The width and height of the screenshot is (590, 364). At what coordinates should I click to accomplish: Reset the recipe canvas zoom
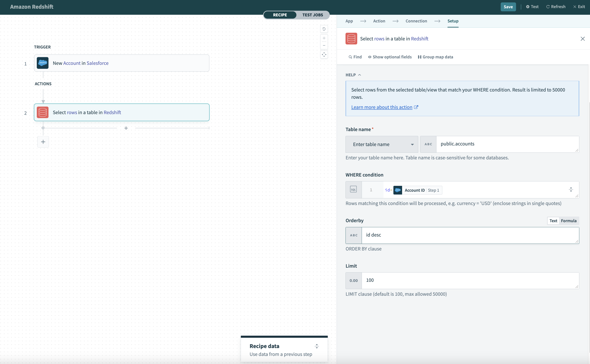tap(324, 29)
